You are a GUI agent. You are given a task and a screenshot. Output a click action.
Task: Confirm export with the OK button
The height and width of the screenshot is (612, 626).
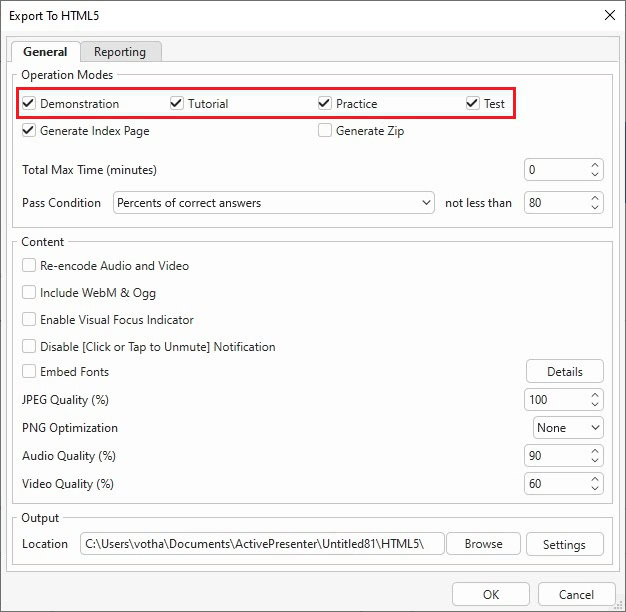(490, 595)
